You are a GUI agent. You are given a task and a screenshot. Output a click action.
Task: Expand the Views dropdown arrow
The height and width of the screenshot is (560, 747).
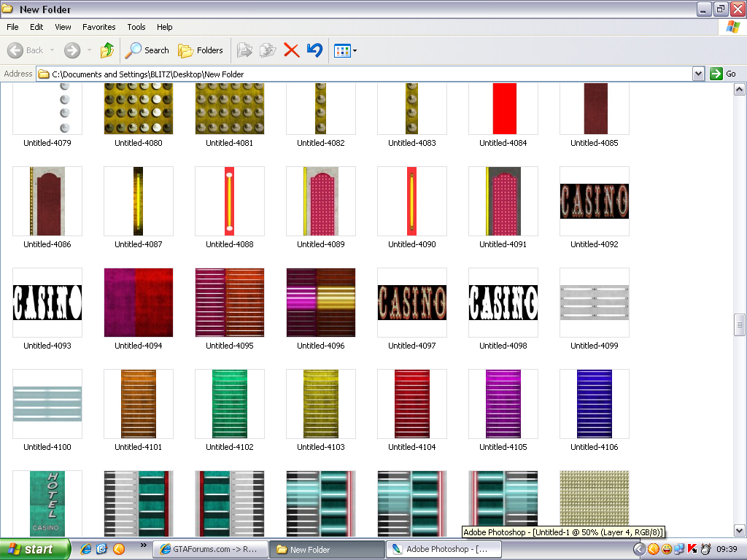point(355,51)
